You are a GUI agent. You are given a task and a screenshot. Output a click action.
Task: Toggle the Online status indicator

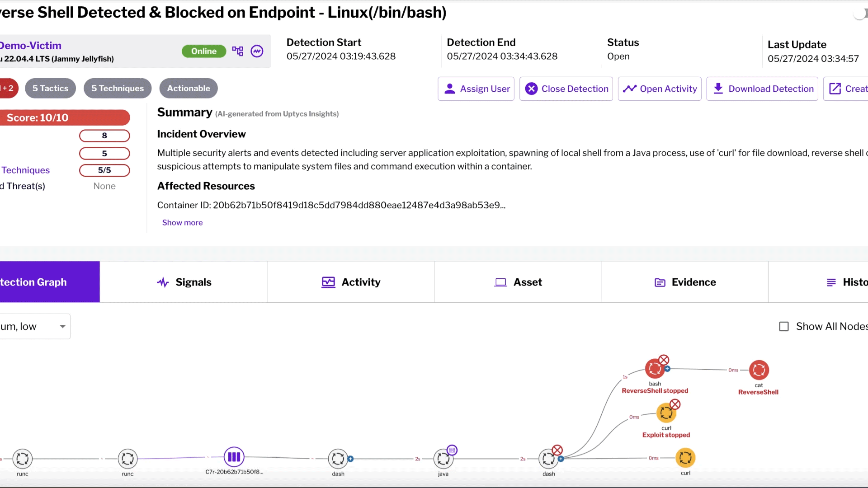(204, 51)
